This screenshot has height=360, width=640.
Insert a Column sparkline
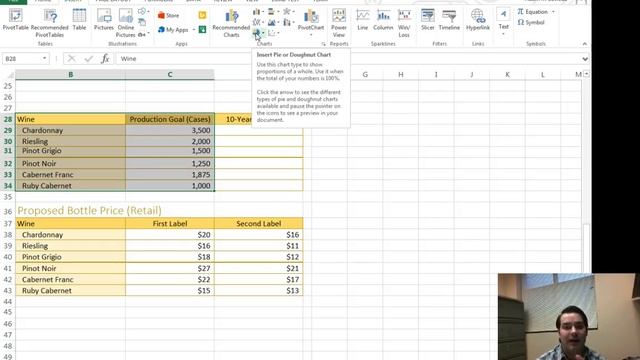(x=383, y=20)
